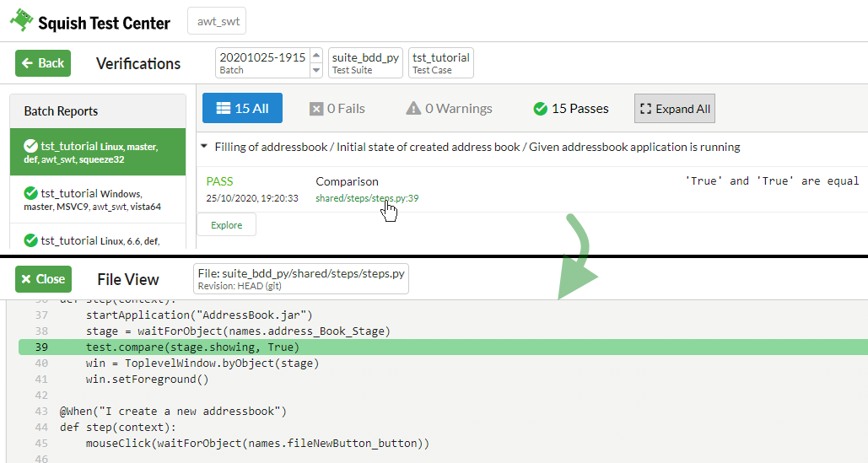Select tst_tutorial Linux master squeeze32 report
This screenshot has width=868, height=463.
(x=97, y=153)
